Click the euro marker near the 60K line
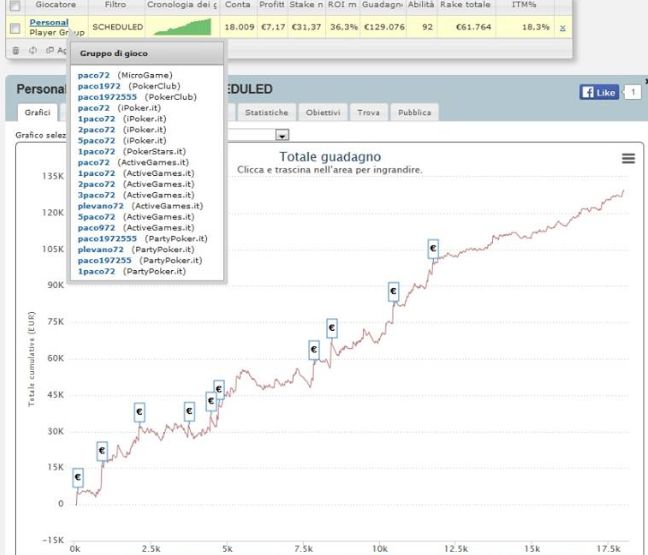The image size is (648, 555). click(314, 350)
